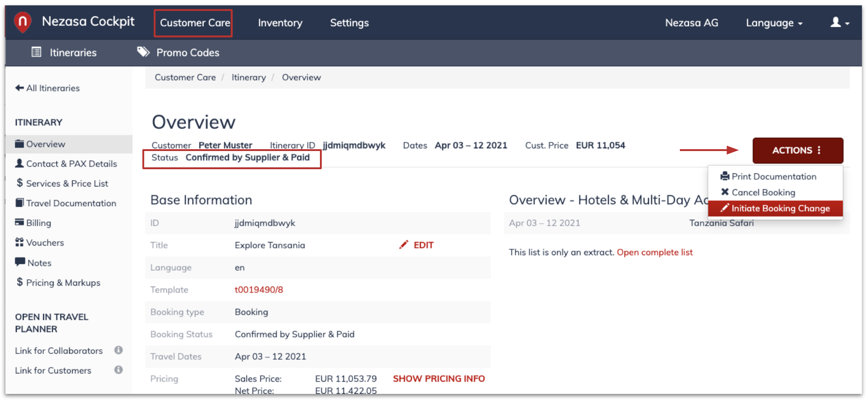The image size is (868, 403).
Task: Click the Billing card icon
Action: (x=20, y=222)
